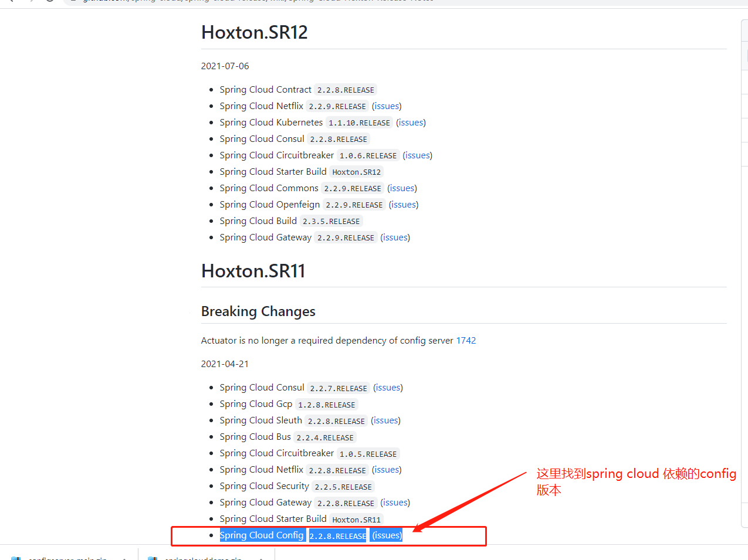This screenshot has height=560, width=748.
Task: Open issues for Spring Cloud Circuitbreaker under Hoxton.SR12
Action: (417, 155)
